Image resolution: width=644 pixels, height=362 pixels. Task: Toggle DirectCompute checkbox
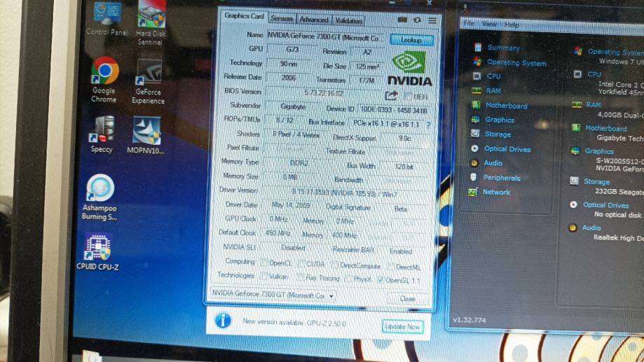click(335, 265)
